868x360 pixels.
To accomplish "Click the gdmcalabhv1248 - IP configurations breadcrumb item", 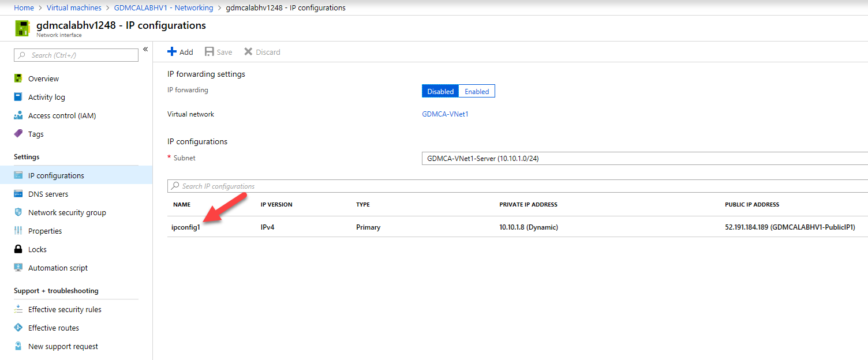I will (x=286, y=7).
